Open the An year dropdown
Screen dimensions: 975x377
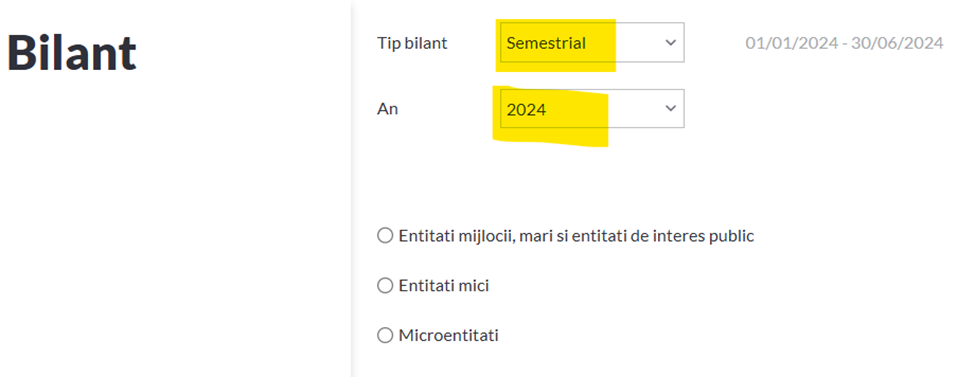[592, 108]
